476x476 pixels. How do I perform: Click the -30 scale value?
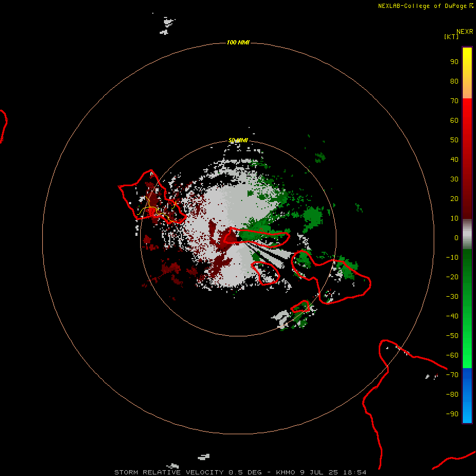click(x=452, y=297)
